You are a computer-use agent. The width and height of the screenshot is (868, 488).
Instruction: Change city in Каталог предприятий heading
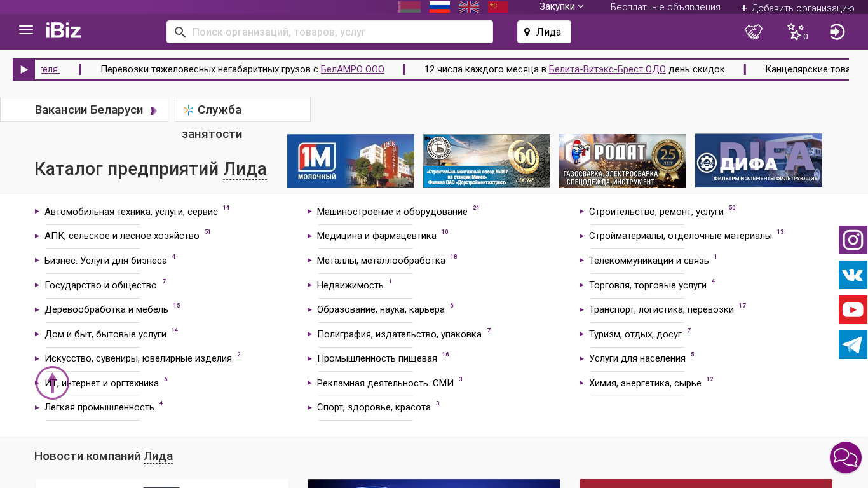point(245,169)
